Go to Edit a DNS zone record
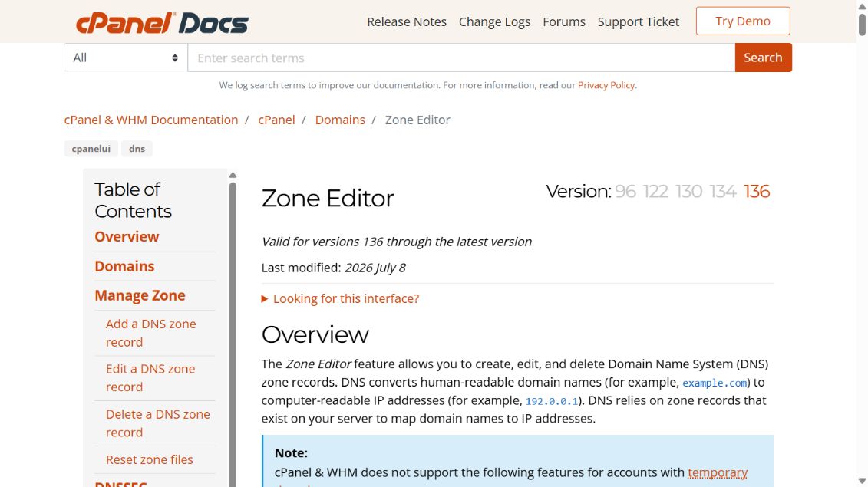 pyautogui.click(x=150, y=378)
